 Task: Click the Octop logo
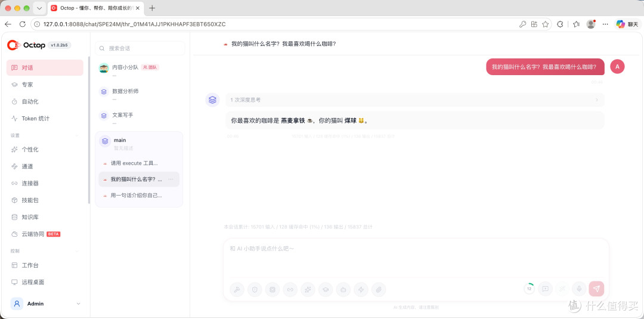(x=26, y=45)
